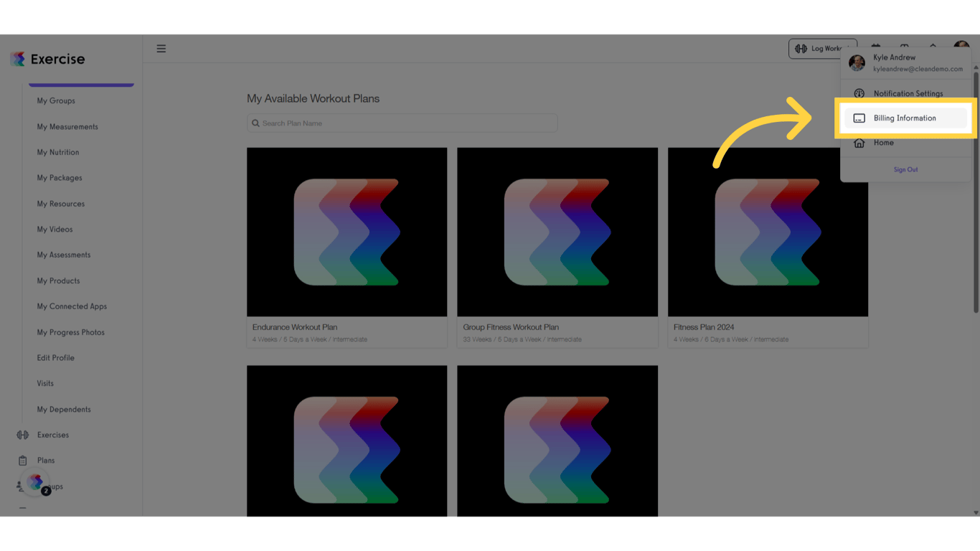
Task: Click the kyleandrew@cleandemo.com email text
Action: tap(918, 69)
